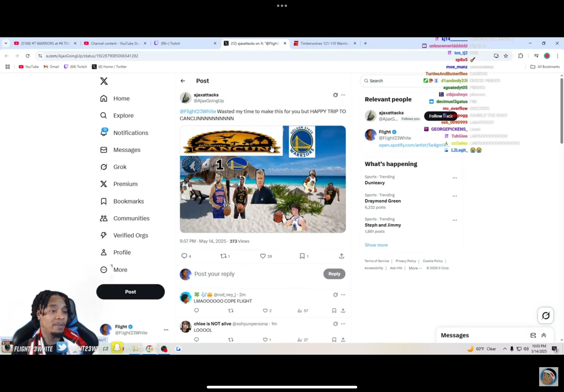564x392 pixels.
Task: Show hidden system tray icons
Action: [x=504, y=349]
